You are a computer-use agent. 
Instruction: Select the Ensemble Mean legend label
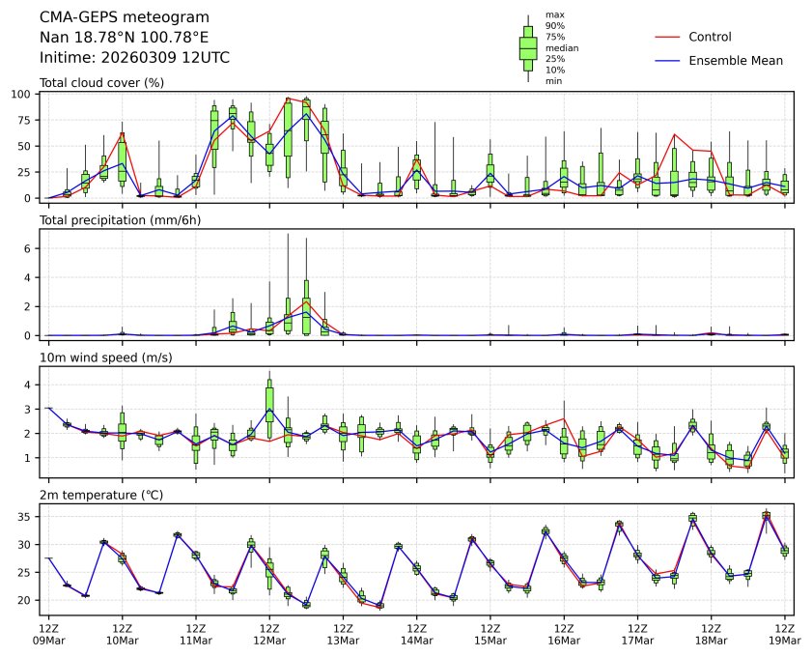pyautogui.click(x=735, y=60)
